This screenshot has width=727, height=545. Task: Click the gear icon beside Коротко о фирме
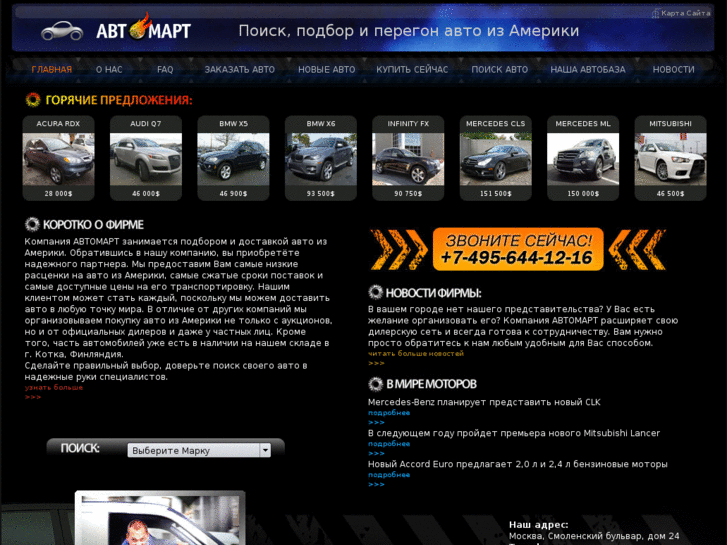(x=32, y=224)
